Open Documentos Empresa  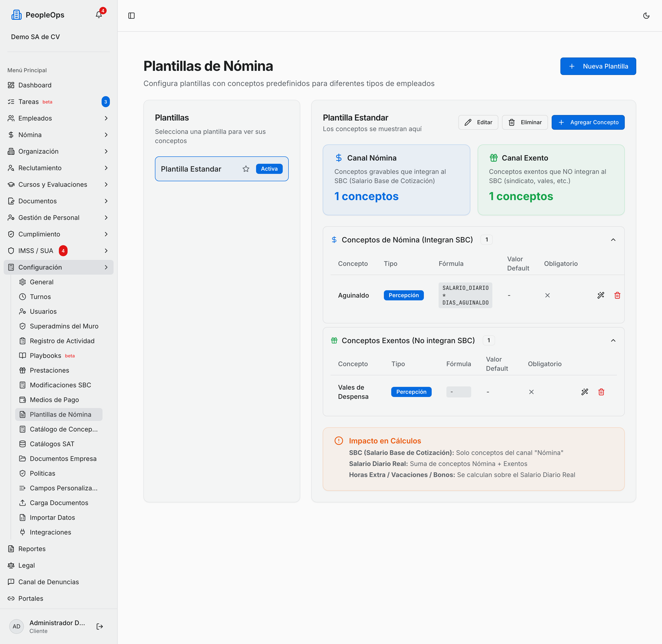[x=59, y=458]
